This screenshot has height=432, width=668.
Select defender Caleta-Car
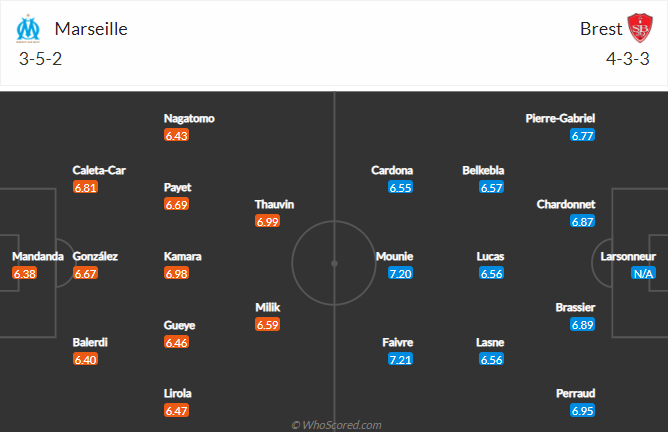click(99, 170)
